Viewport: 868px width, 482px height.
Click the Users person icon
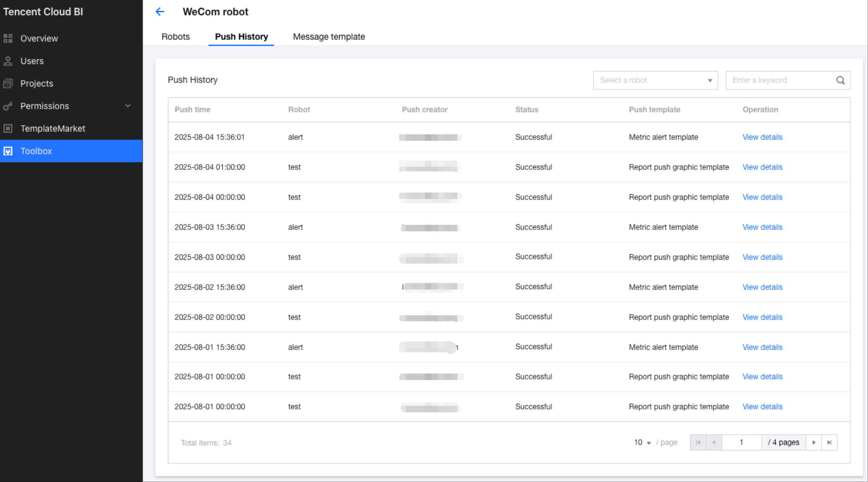8,61
